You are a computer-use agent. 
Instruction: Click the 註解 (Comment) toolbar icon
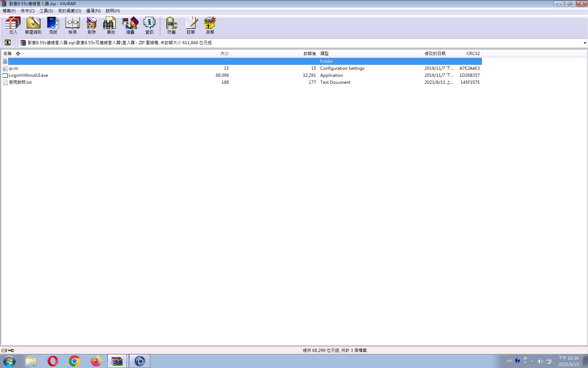[x=191, y=26]
